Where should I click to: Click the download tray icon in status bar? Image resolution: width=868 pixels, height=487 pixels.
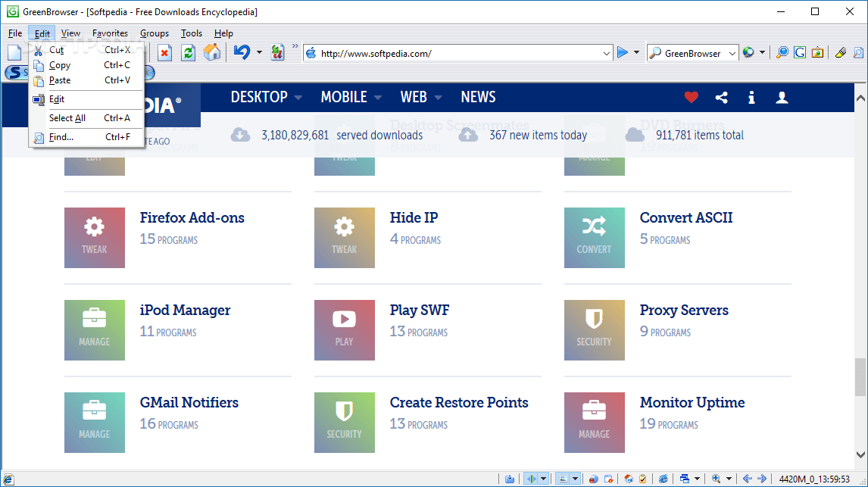point(510,479)
